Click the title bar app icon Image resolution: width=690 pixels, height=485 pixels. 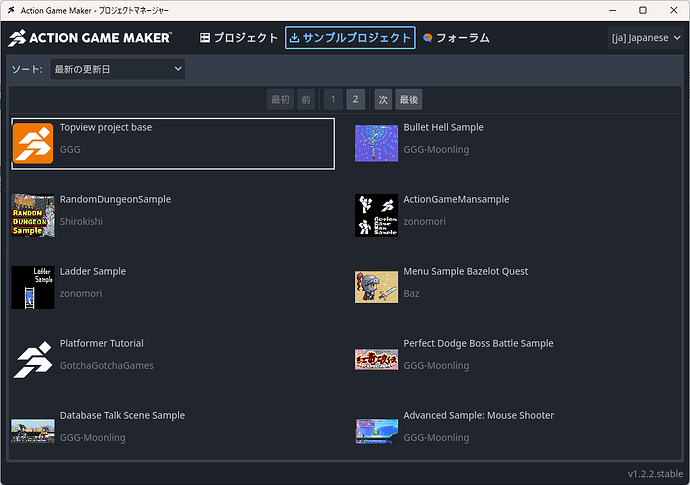point(11,10)
